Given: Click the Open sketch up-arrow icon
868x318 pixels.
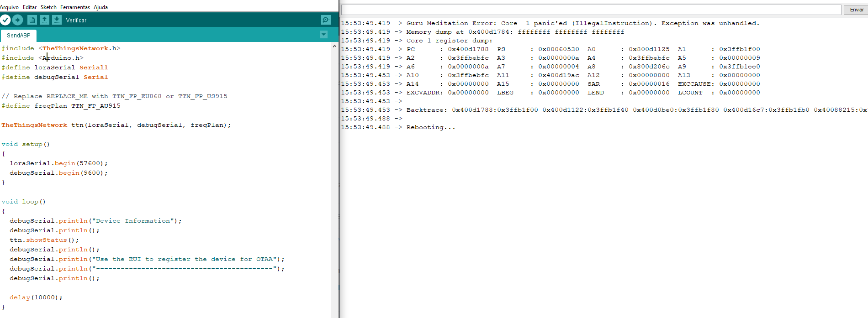Looking at the screenshot, I should tap(44, 20).
